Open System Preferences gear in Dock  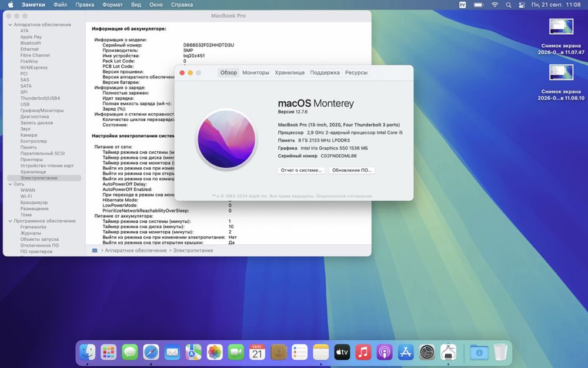click(x=427, y=352)
